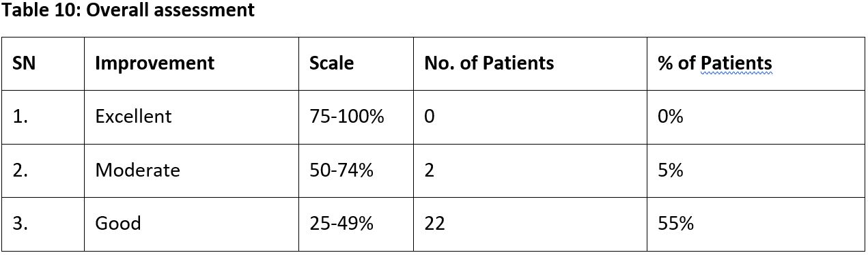Click the Table 10 Overall assessment title
This screenshot has width=868, height=255.
click(x=128, y=10)
